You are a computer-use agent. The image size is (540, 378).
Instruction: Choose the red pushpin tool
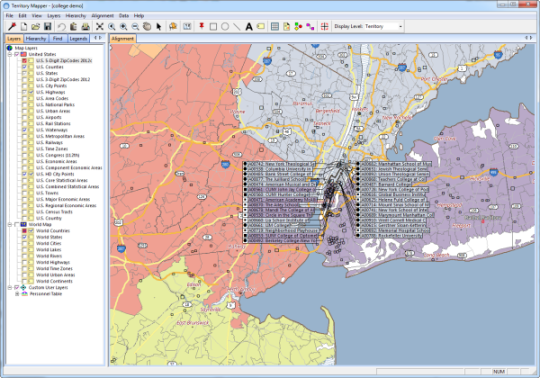pyautogui.click(x=201, y=27)
